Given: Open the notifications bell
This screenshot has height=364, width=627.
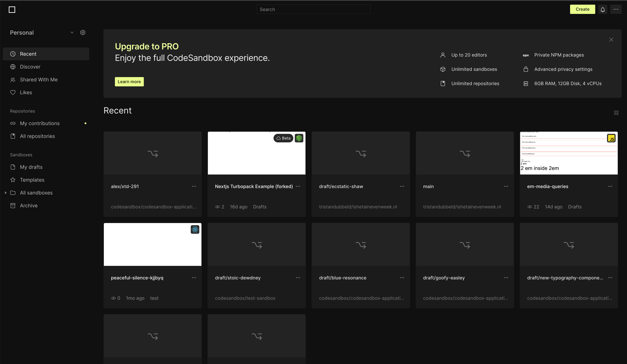Looking at the screenshot, I should tap(603, 9).
